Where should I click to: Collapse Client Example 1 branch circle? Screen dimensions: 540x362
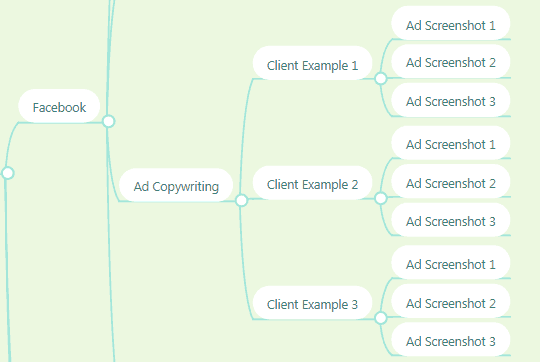[x=381, y=79]
